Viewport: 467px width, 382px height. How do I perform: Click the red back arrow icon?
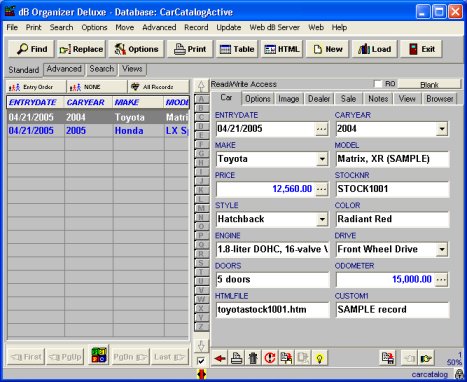(220, 359)
